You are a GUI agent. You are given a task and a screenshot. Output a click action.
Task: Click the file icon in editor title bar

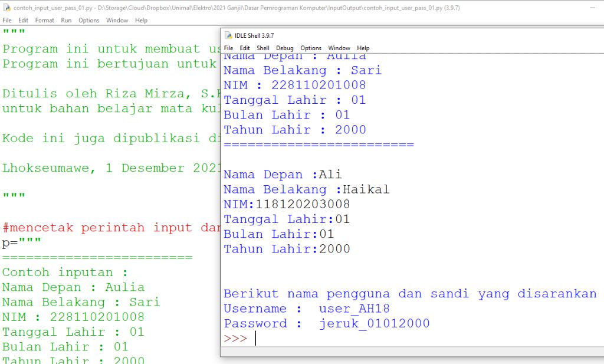pyautogui.click(x=6, y=8)
